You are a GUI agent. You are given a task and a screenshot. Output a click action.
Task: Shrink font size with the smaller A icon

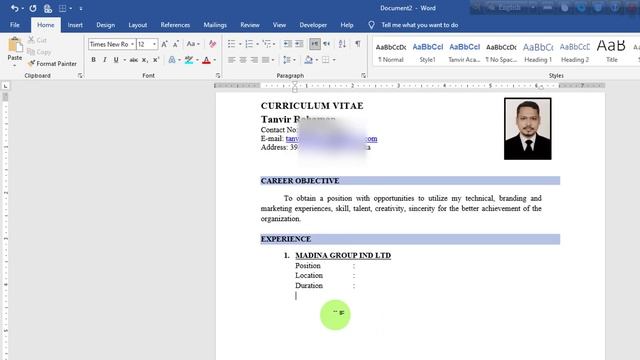[176, 44]
